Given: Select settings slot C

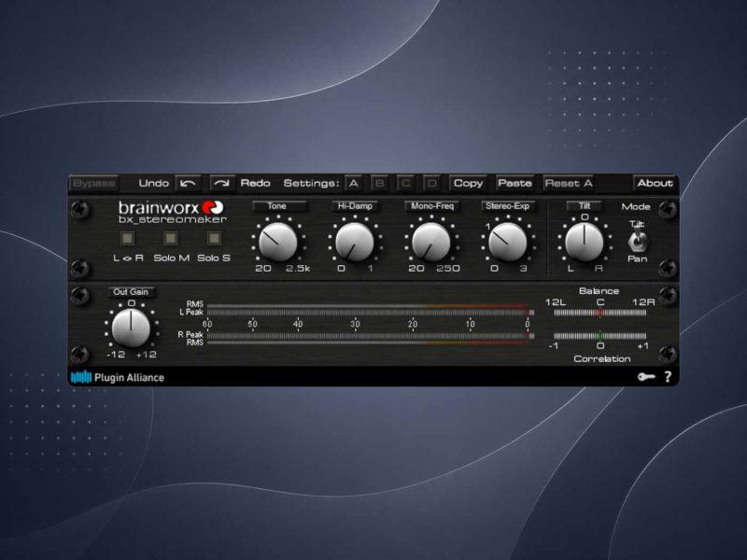Looking at the screenshot, I should [x=406, y=183].
